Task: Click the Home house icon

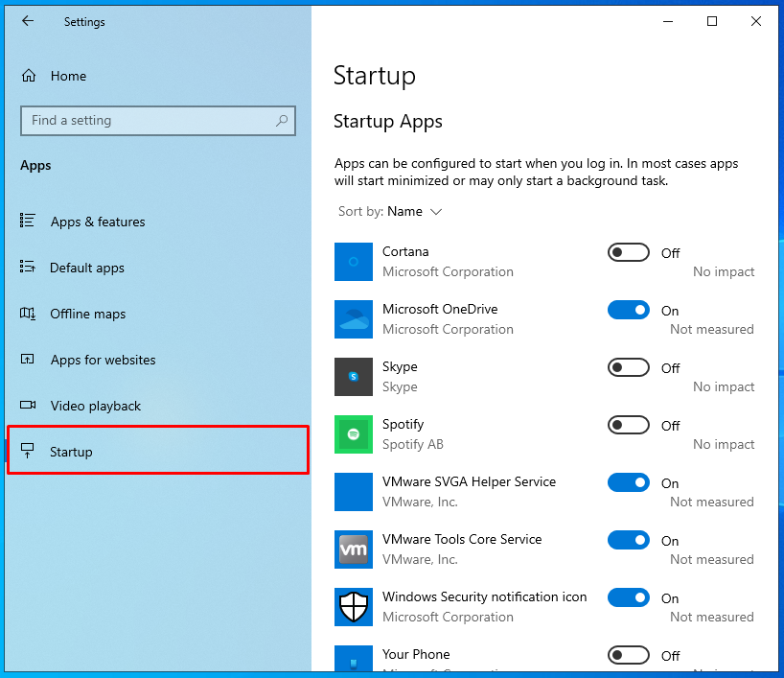Action: click(x=29, y=76)
